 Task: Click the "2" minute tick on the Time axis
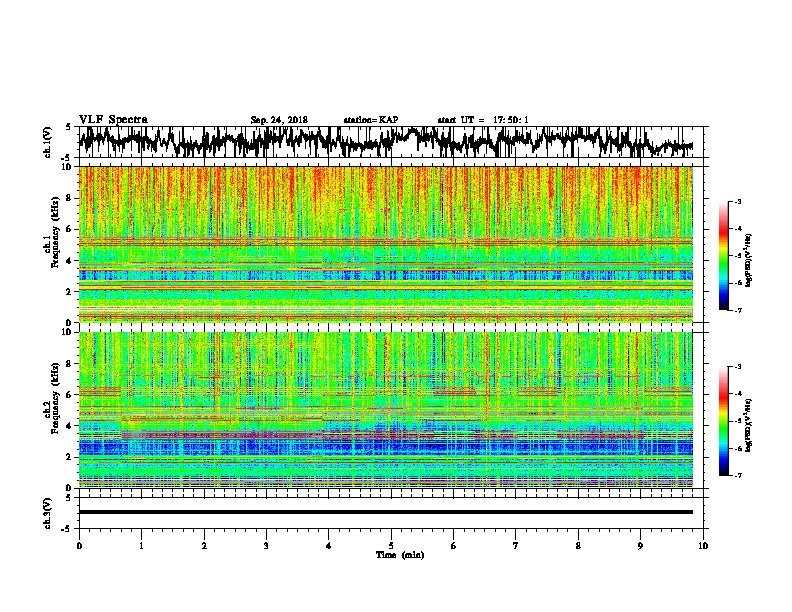204,546
